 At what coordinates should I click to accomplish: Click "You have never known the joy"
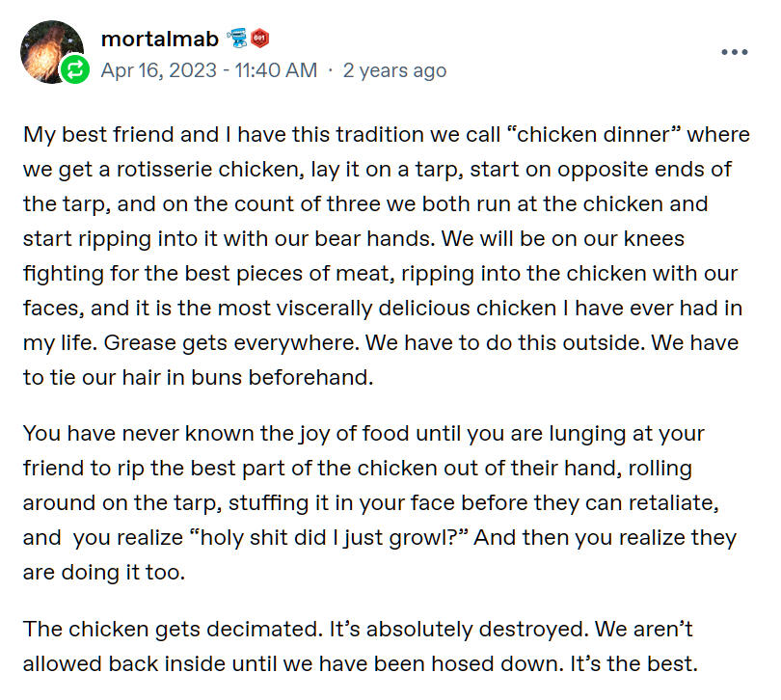148,433
